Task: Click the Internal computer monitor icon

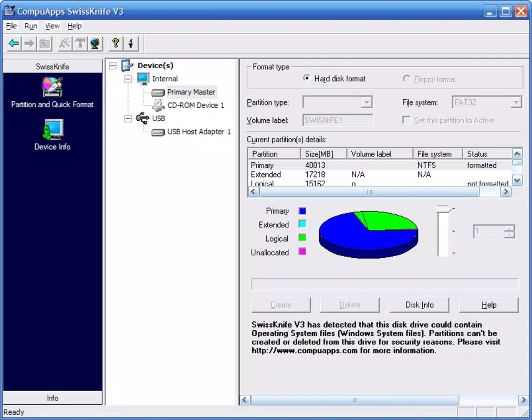Action: tap(143, 78)
